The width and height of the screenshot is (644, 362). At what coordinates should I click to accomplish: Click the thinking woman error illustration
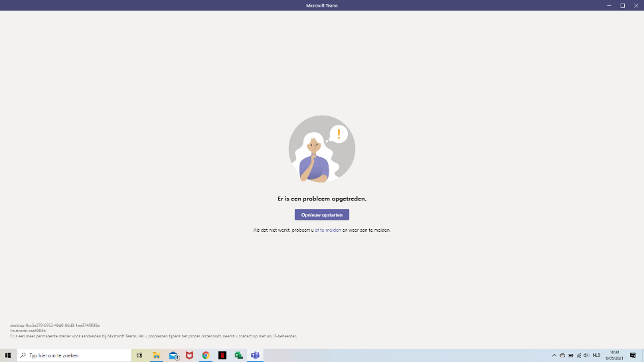[322, 149]
